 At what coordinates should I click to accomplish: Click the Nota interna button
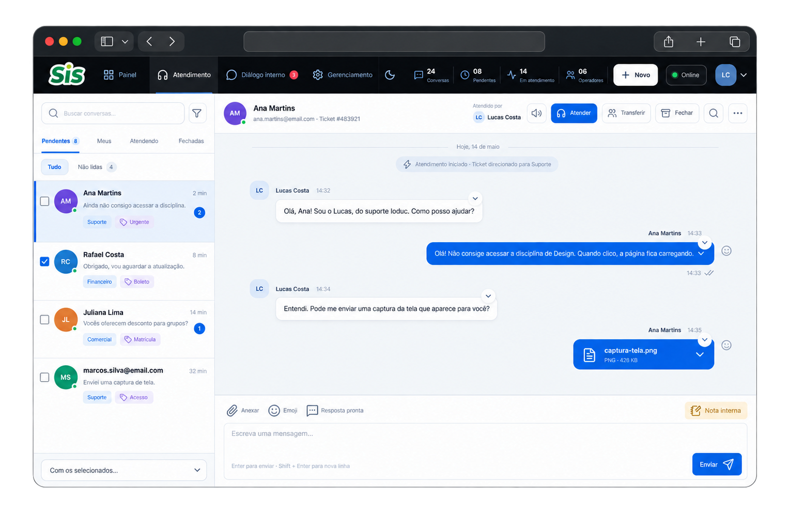[716, 411]
